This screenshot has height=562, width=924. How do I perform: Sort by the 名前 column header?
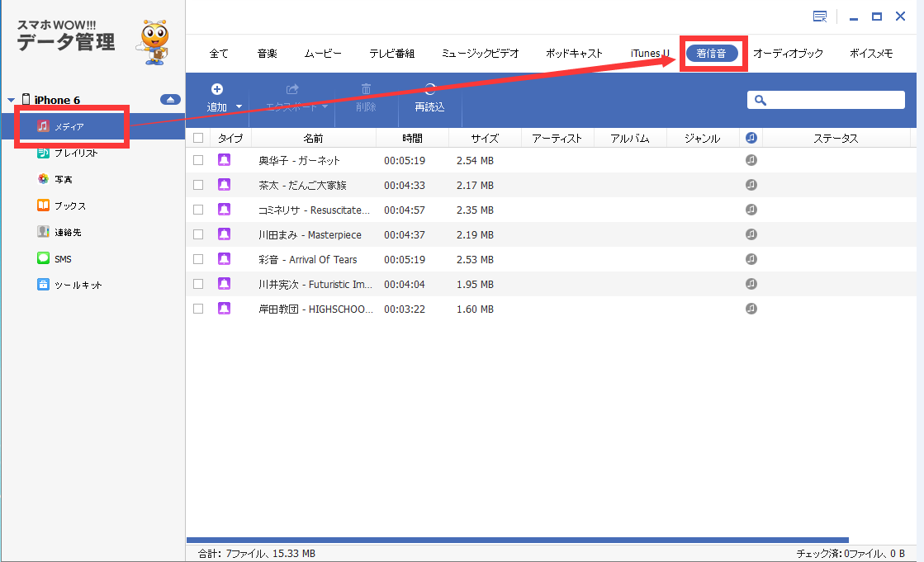[314, 138]
